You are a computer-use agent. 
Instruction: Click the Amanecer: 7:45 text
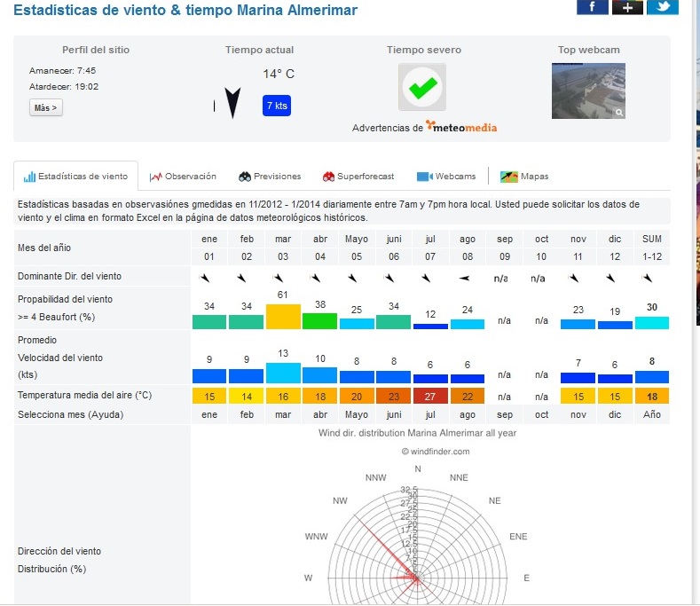[x=62, y=71]
